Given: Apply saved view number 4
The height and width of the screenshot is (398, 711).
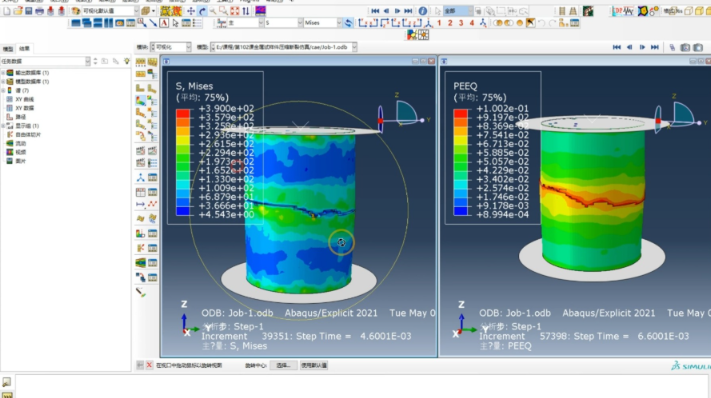Looking at the screenshot, I should (472, 23).
